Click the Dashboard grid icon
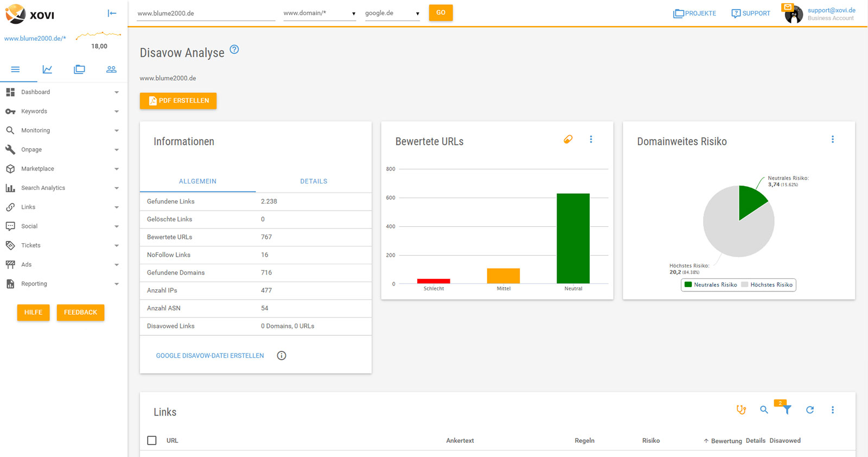Screen dimensions: 868x457 (x=10, y=92)
